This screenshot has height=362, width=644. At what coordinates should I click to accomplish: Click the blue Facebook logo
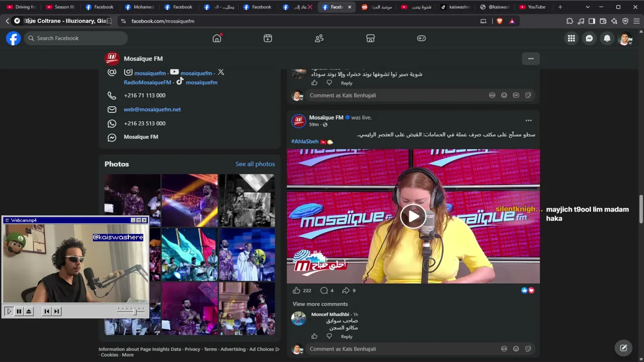14,38
